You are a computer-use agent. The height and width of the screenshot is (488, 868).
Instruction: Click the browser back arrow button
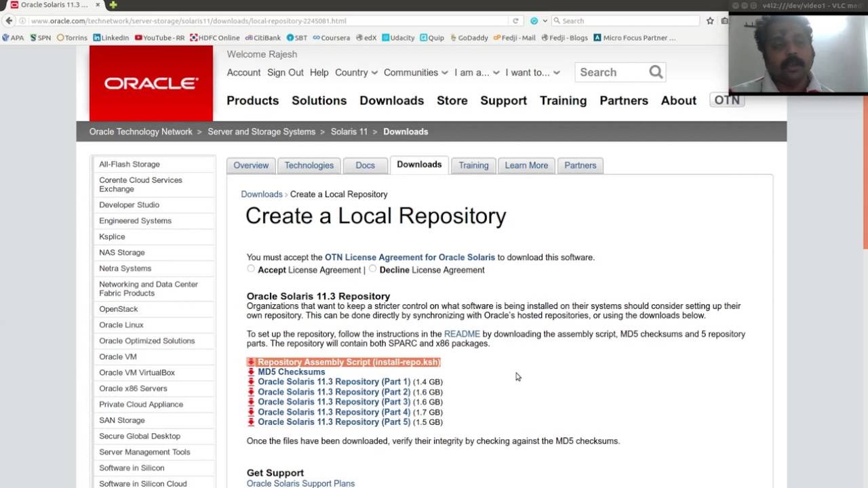(x=9, y=21)
